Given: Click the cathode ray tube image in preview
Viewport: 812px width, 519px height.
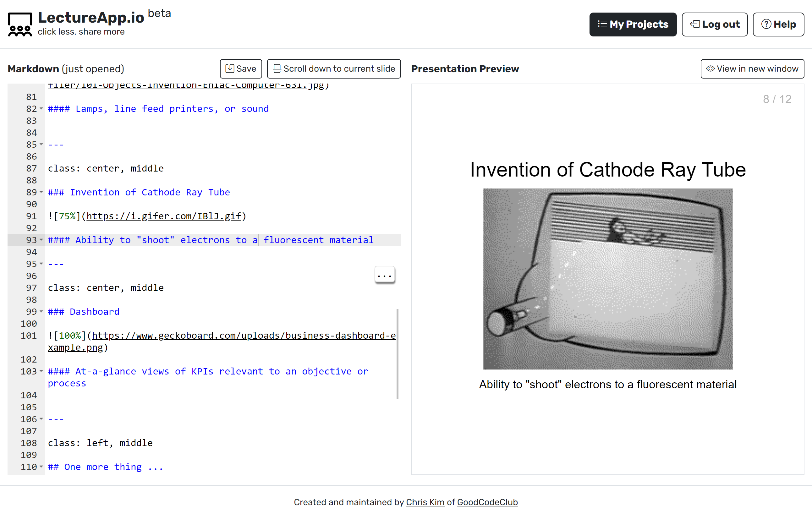Looking at the screenshot, I should tap(608, 279).
